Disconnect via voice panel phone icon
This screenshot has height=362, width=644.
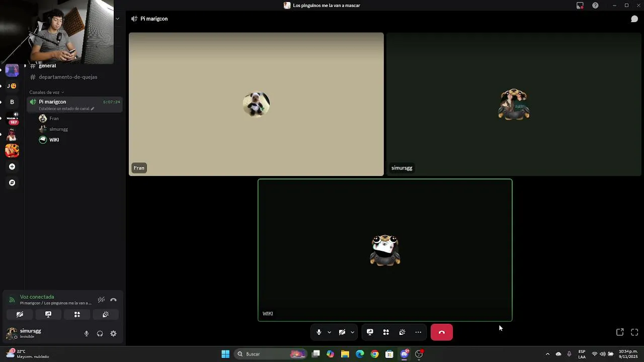pos(113,300)
